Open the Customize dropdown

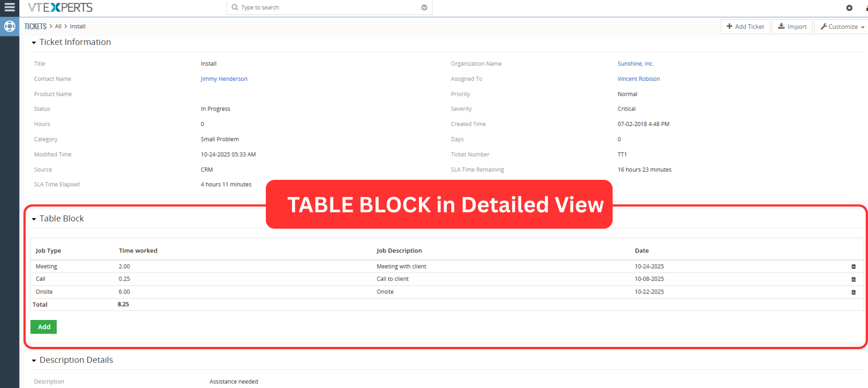click(x=842, y=26)
